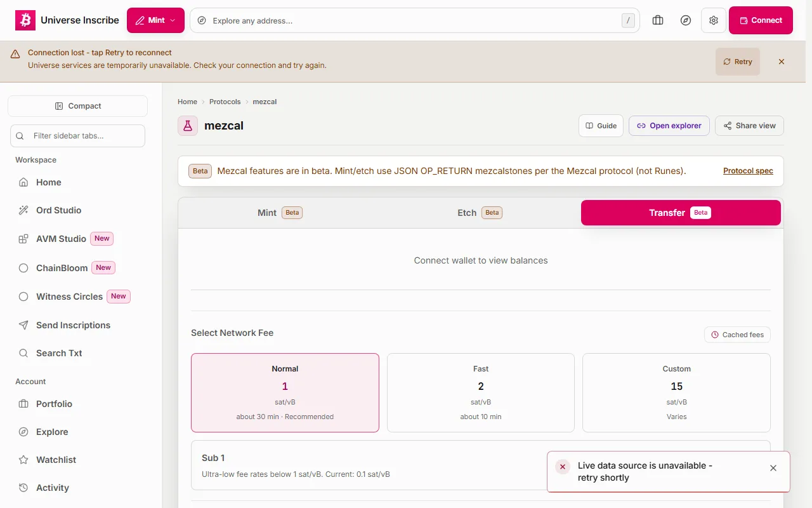
Task: Focus the Filter sidebar tabs field
Action: coord(77,136)
